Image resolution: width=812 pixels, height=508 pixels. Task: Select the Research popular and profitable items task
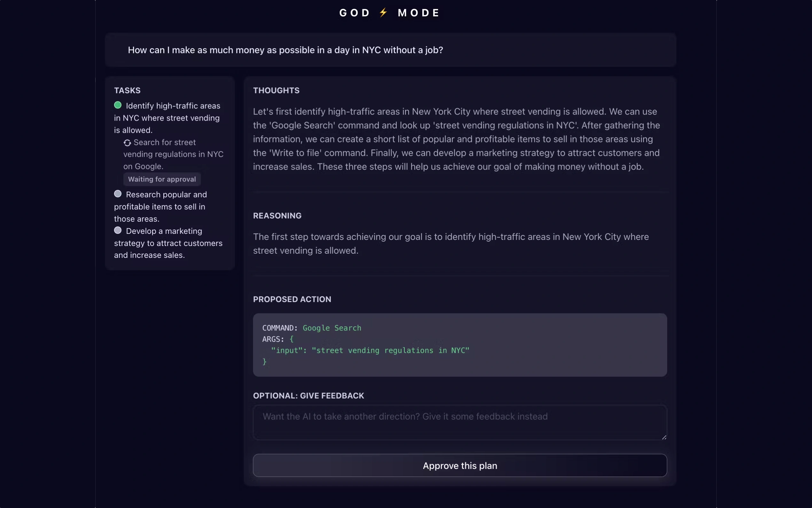pyautogui.click(x=160, y=207)
